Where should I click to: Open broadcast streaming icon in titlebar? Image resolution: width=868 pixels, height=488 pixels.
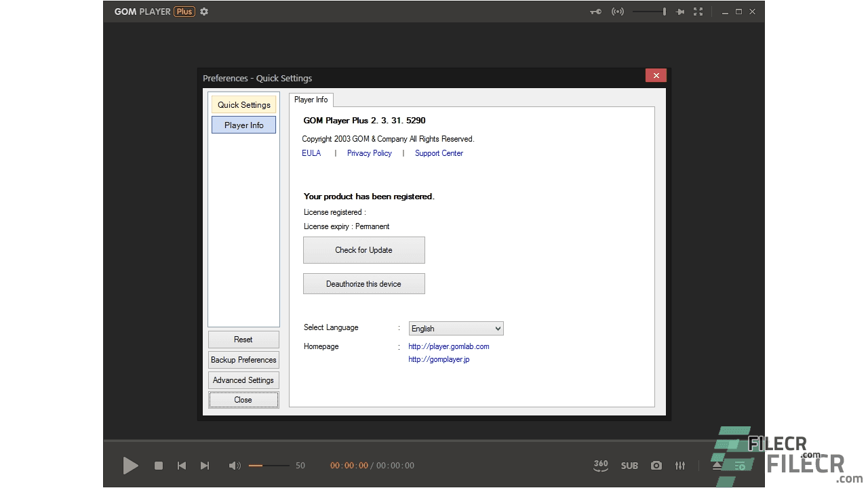click(x=618, y=12)
